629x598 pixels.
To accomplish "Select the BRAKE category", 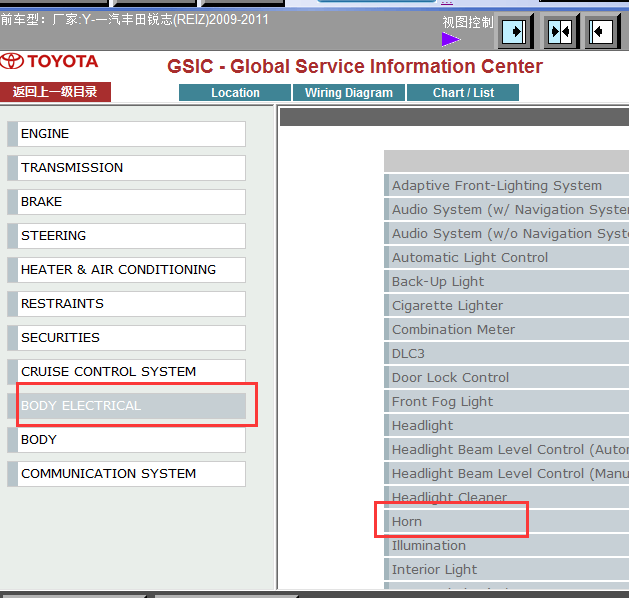I will [127, 202].
